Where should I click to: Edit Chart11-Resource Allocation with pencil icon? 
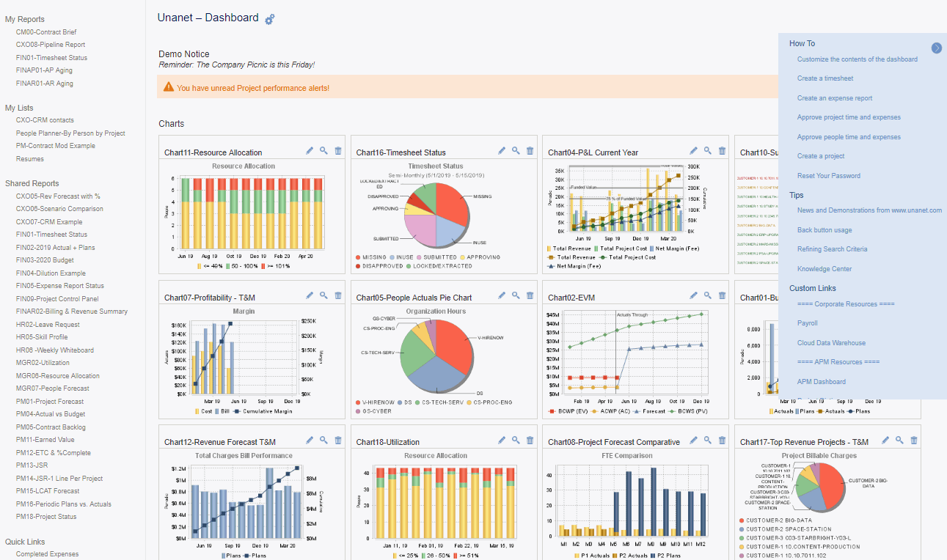[310, 150]
